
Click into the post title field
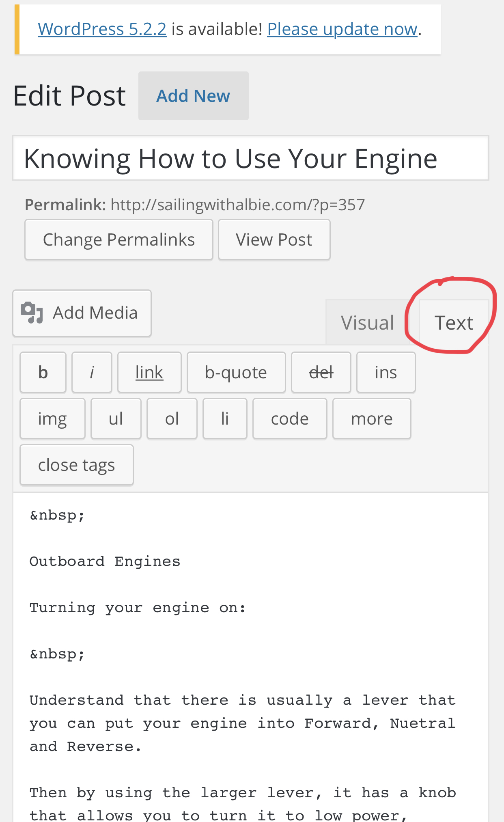(x=251, y=158)
